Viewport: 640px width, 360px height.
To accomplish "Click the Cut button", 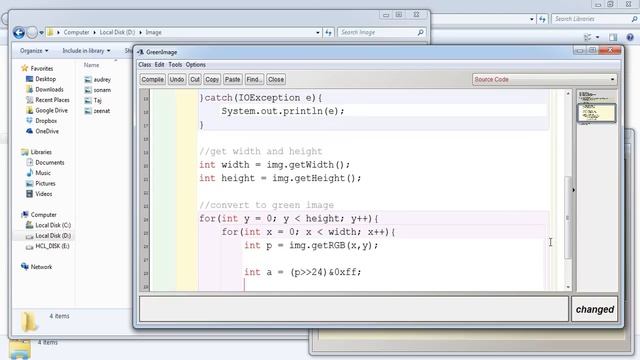I will (195, 79).
